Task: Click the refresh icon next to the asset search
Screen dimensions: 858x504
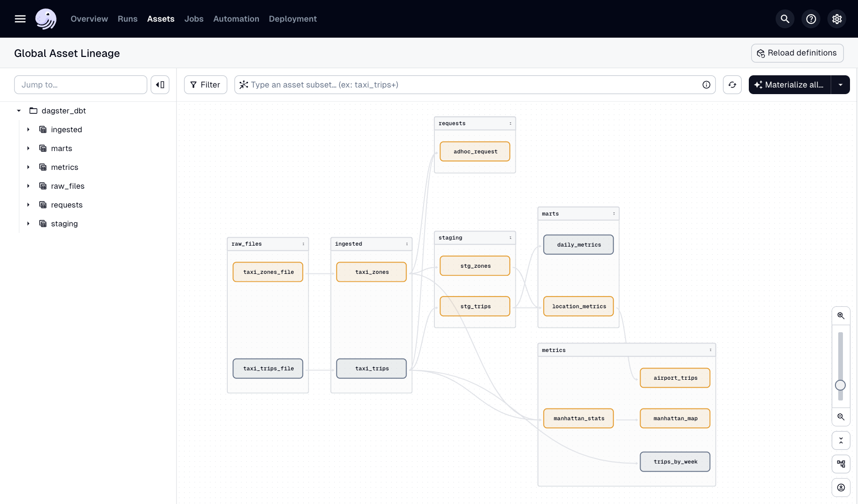Action: (732, 85)
